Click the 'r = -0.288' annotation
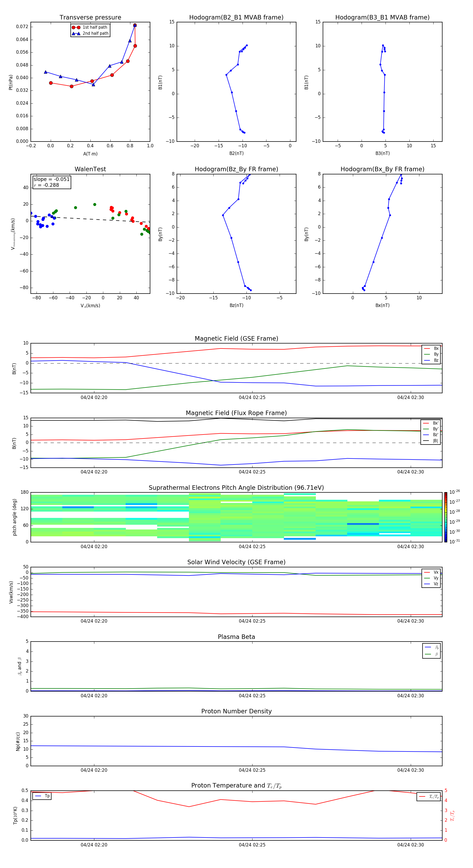 (x=47, y=185)
